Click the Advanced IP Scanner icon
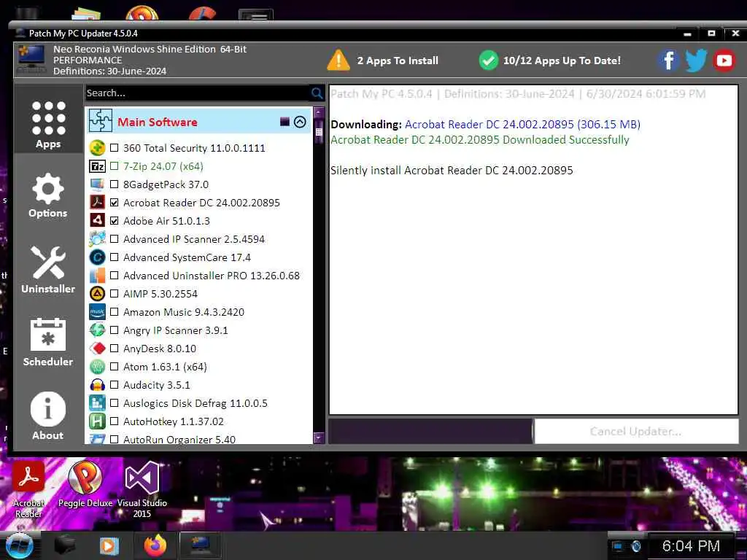 tap(97, 239)
